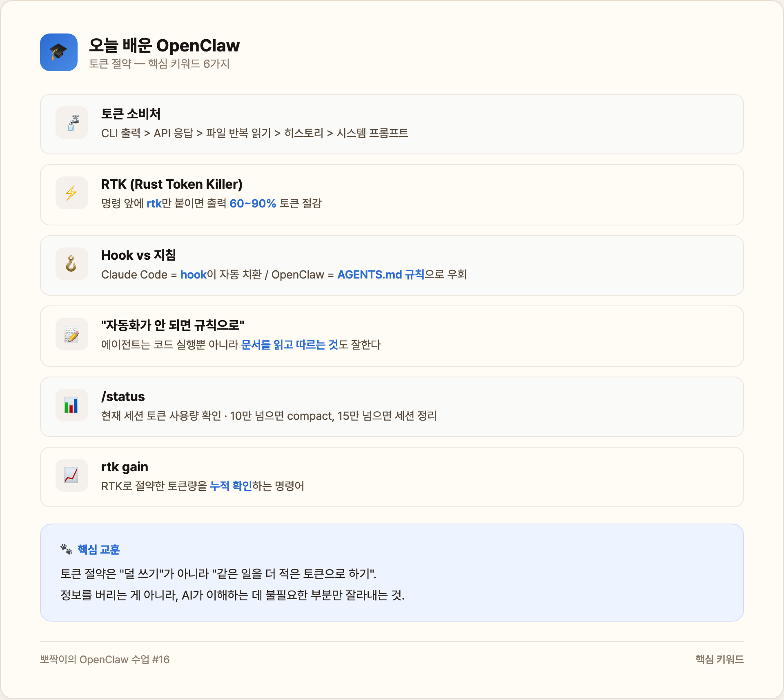Image resolution: width=784 pixels, height=700 pixels.
Task: Click the 누적 확인 highlighted text
Action: (x=231, y=486)
